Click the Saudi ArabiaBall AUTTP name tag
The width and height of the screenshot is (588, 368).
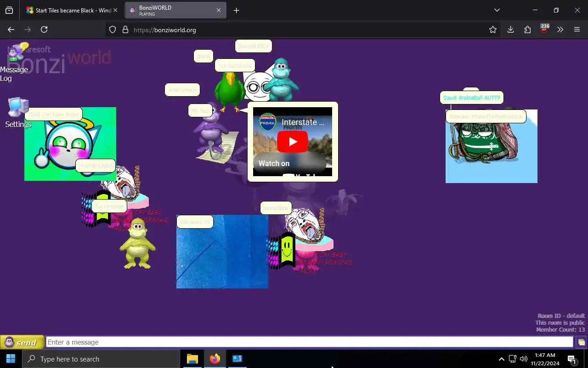tap(472, 98)
